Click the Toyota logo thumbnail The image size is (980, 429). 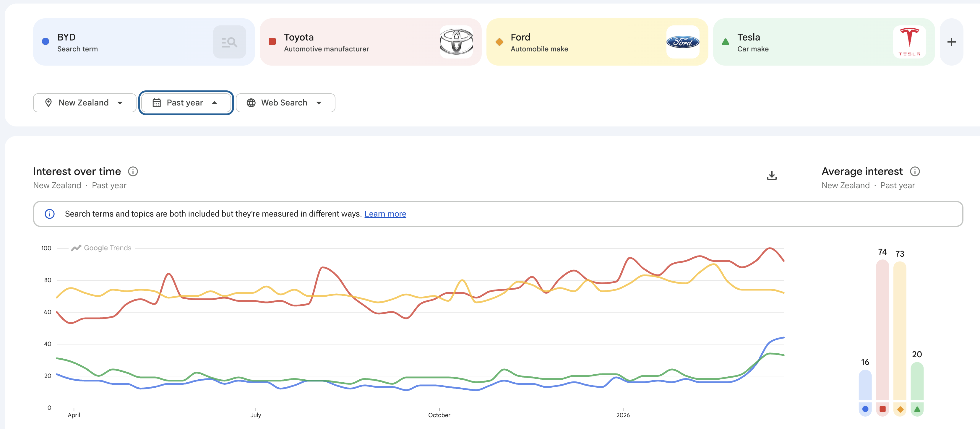click(456, 42)
